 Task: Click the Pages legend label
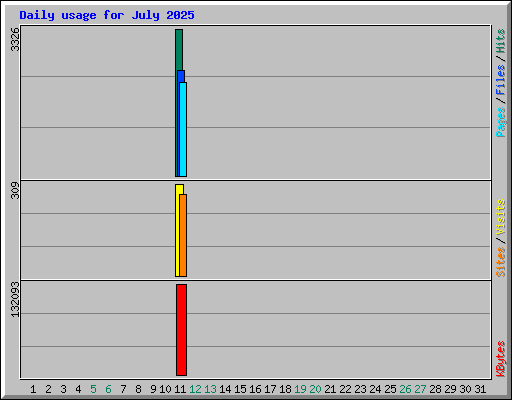click(500, 122)
